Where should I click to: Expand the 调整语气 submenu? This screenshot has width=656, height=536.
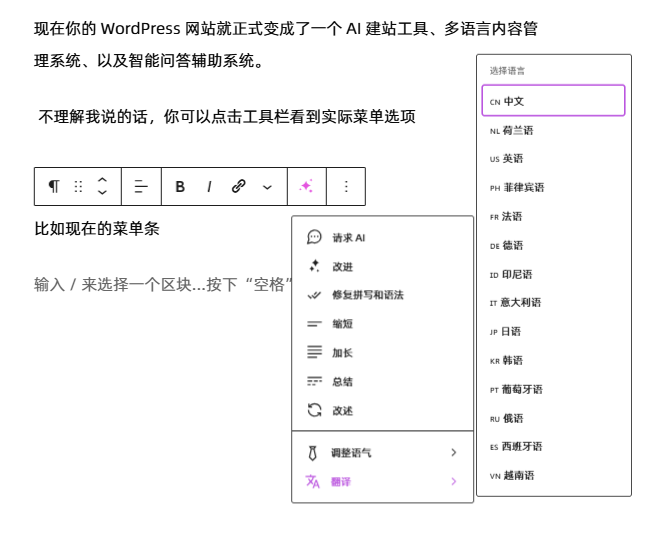pos(382,453)
